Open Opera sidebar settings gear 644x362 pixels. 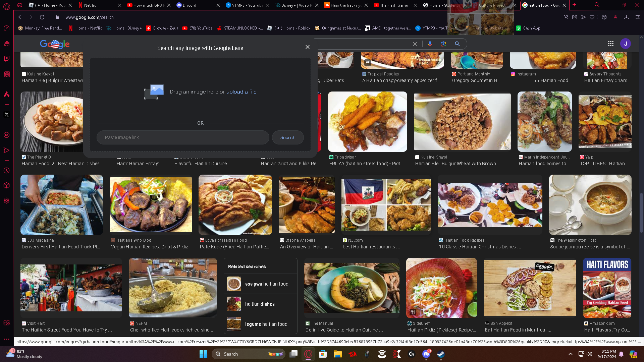6,201
